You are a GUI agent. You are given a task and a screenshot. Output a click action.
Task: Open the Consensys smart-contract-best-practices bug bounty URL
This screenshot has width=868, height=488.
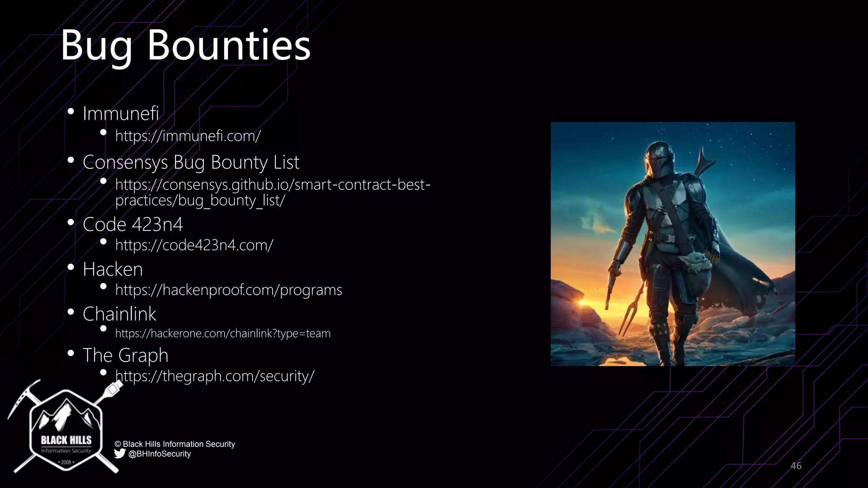click(x=273, y=192)
